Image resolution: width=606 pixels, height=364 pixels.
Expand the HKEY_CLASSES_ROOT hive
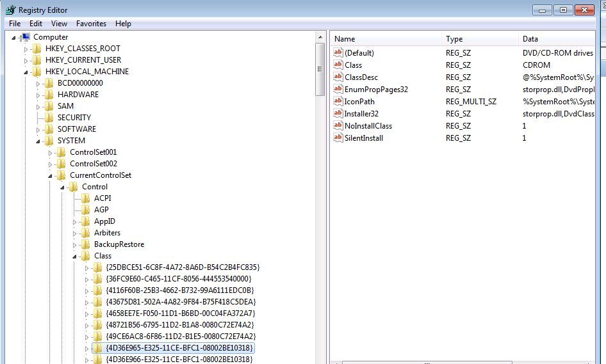(x=26, y=49)
